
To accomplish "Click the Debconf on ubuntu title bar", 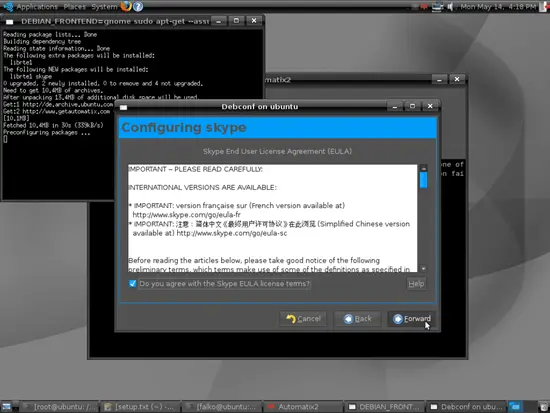I will tap(260, 106).
